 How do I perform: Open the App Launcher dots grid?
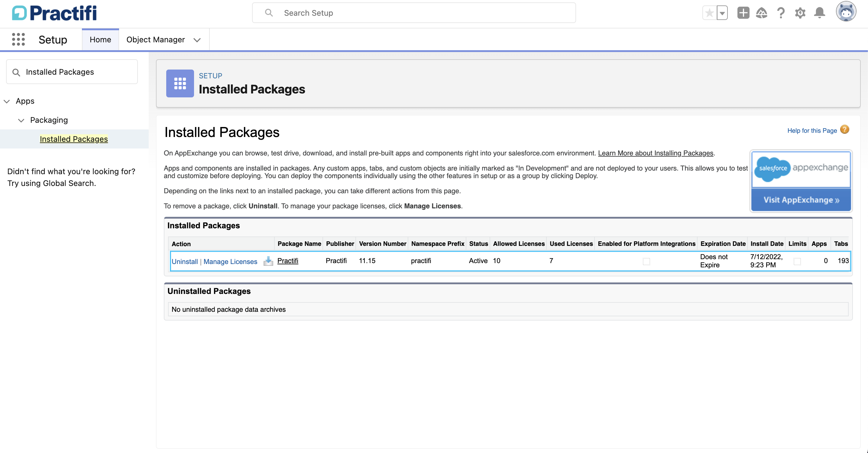18,39
